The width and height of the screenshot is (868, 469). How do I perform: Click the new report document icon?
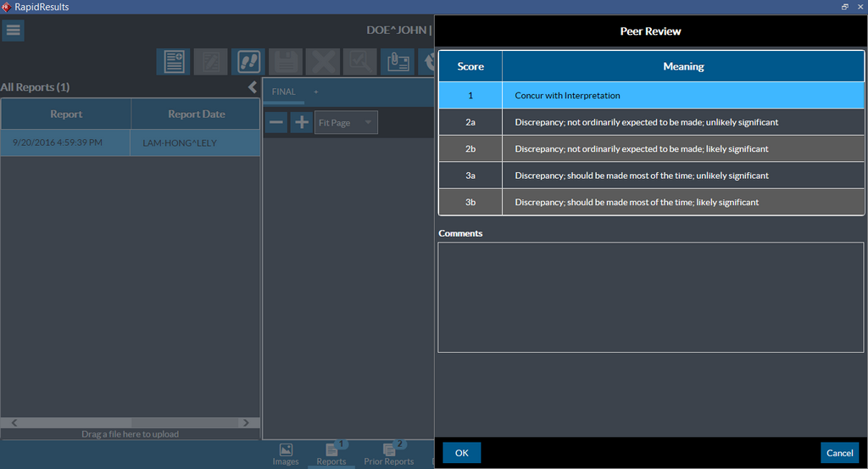tap(173, 62)
